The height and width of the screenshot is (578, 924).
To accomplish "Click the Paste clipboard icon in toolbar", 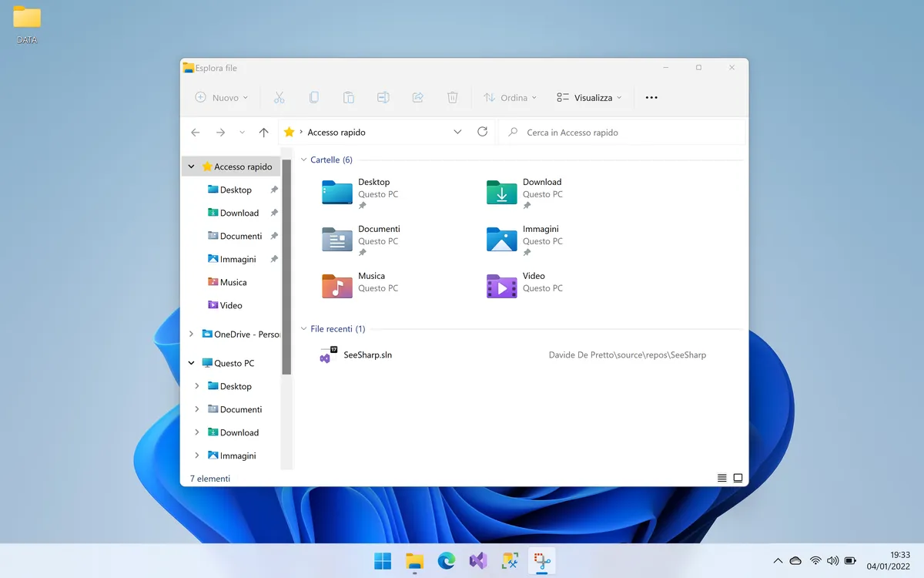I will pos(348,98).
